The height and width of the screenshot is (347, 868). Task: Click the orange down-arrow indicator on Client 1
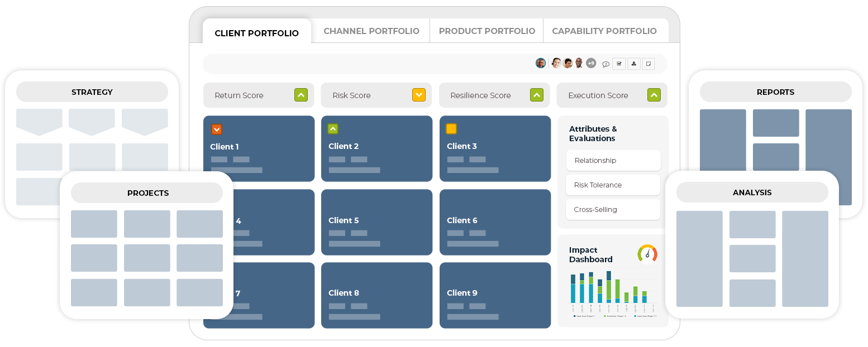(x=217, y=129)
